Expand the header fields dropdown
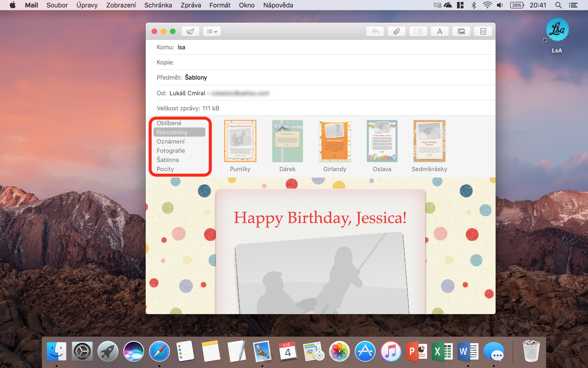This screenshot has height=368, width=588. coord(212,31)
